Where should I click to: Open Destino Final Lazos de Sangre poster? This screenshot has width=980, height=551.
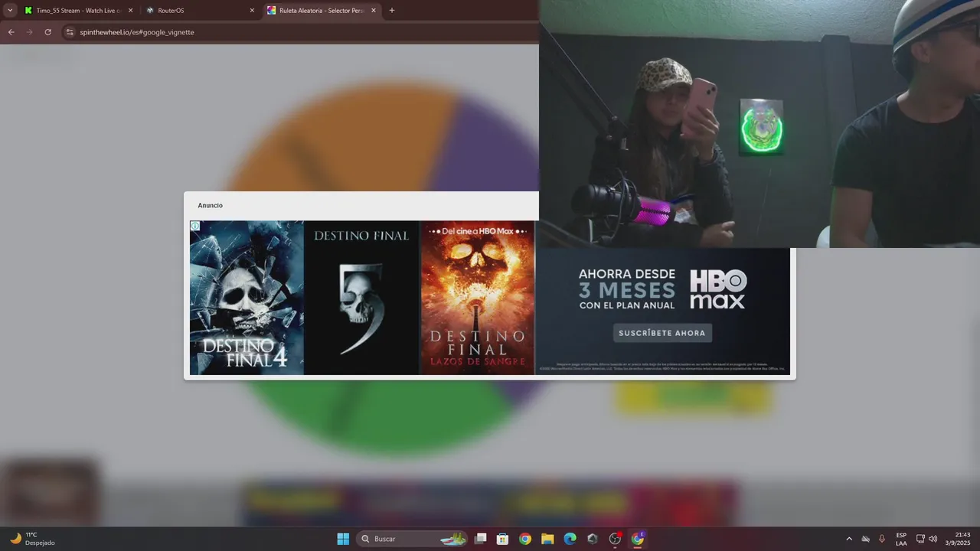coord(477,298)
